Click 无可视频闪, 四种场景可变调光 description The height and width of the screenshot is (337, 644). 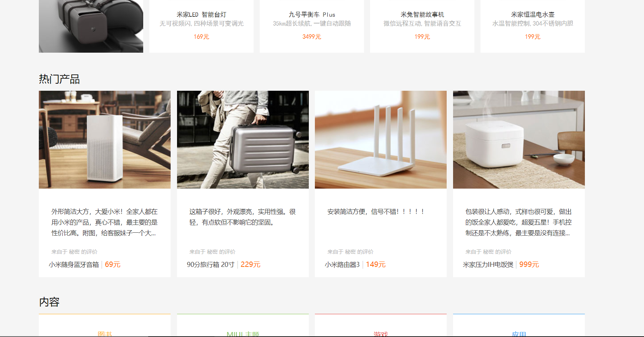tap(201, 23)
